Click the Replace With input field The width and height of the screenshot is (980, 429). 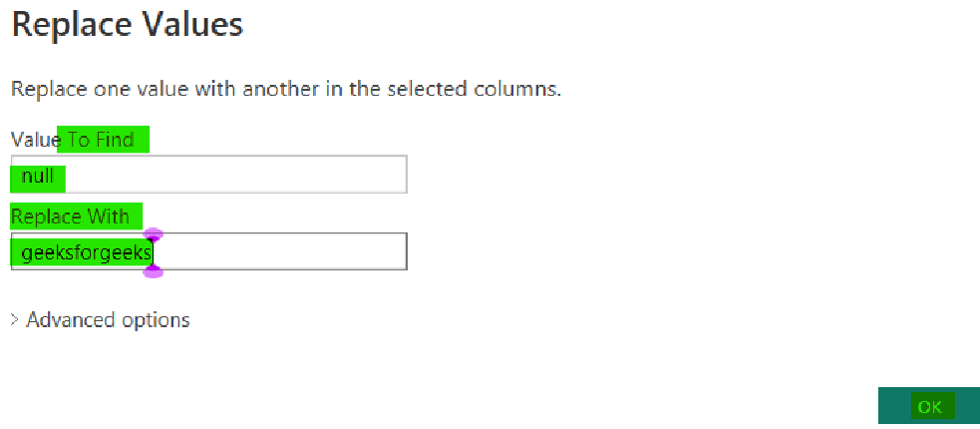click(x=208, y=251)
